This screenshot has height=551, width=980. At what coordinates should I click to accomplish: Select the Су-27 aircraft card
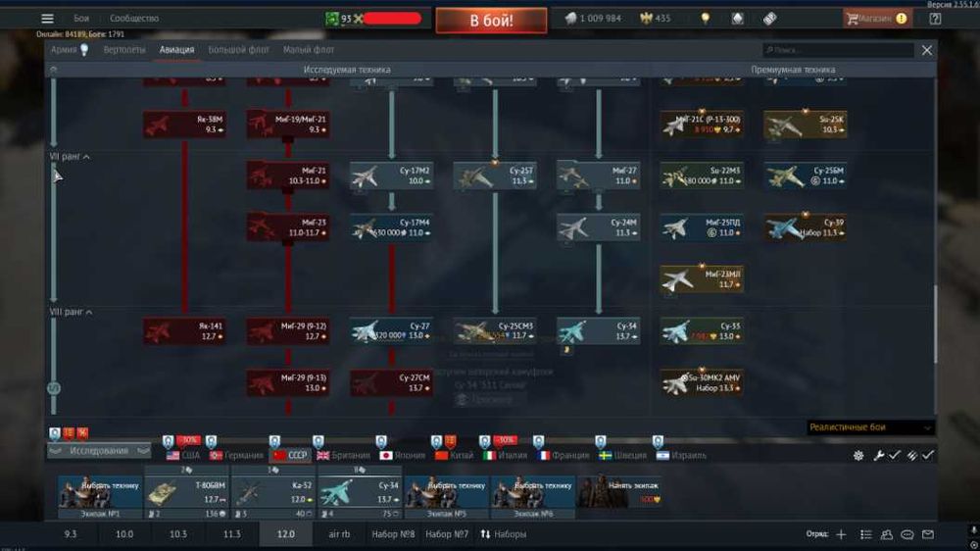tap(391, 330)
